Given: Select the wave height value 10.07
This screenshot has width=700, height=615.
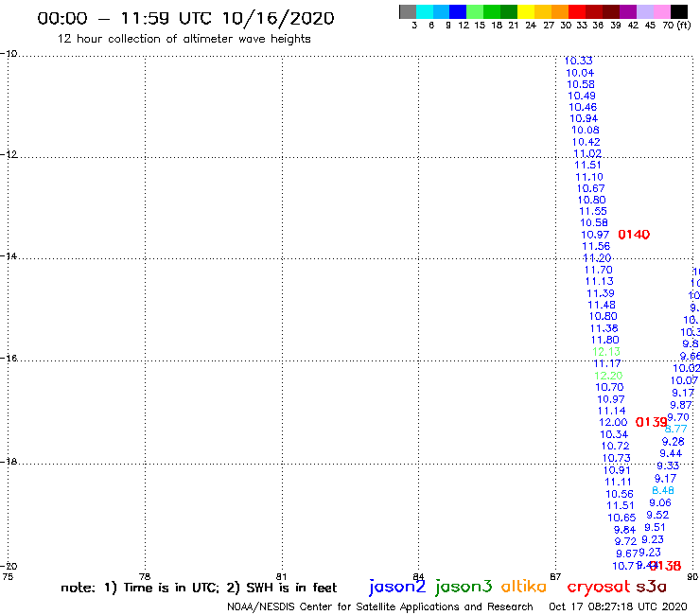Looking at the screenshot, I should 684,380.
